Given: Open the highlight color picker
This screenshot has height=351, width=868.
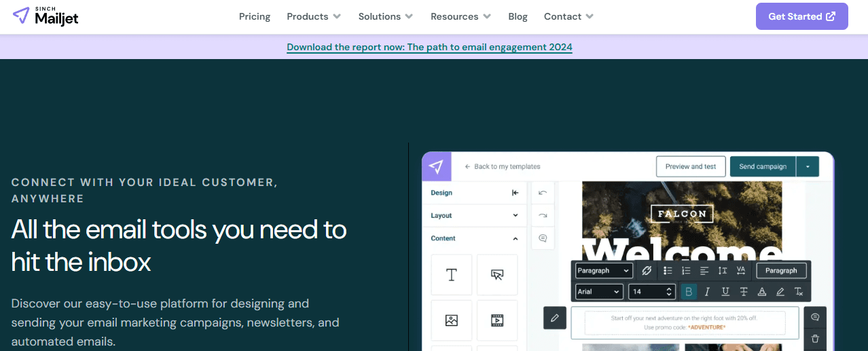Looking at the screenshot, I should point(780,291).
